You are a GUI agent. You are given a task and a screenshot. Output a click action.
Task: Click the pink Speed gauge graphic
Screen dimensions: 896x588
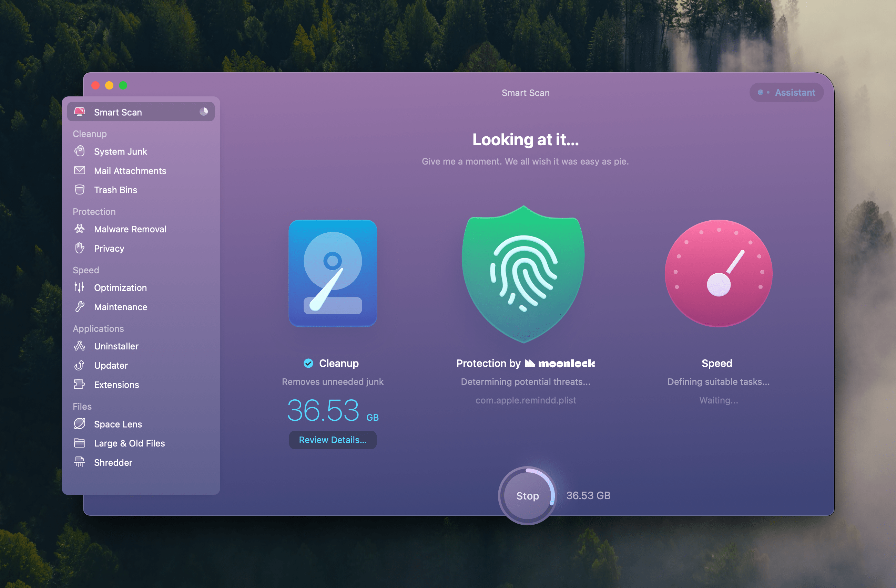tap(718, 273)
